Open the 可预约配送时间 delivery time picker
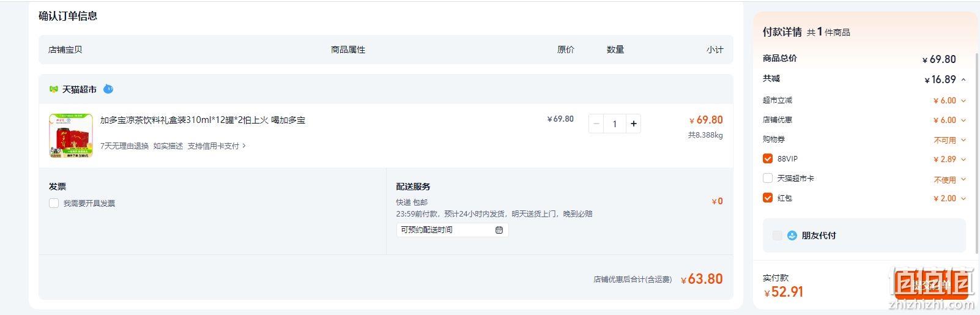Screen dimensions: 980x315 [x=452, y=230]
